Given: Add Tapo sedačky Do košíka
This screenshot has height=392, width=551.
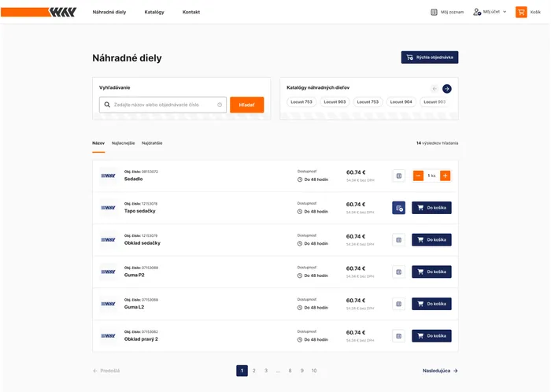Looking at the screenshot, I should click(431, 208).
